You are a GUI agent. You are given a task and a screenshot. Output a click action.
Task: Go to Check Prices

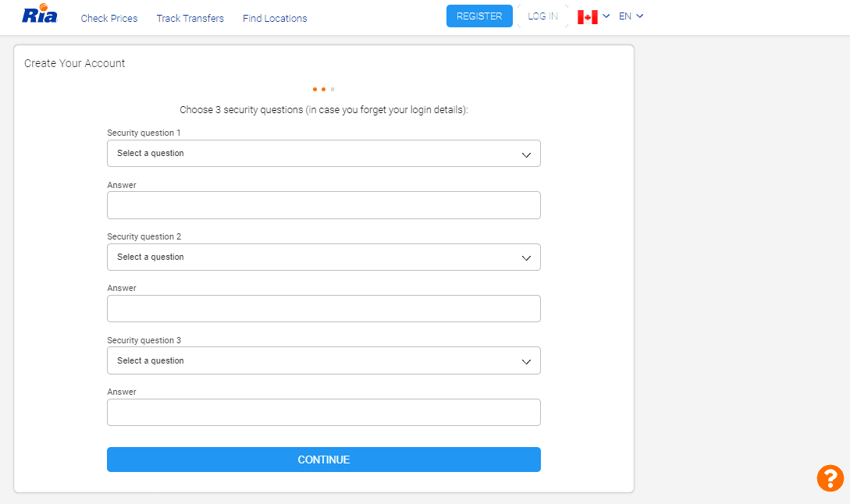pos(109,19)
